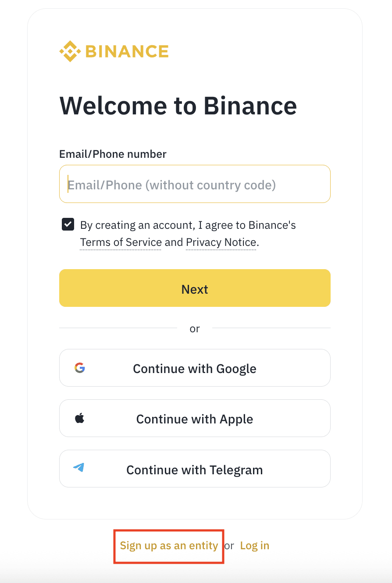This screenshot has width=392, height=583.
Task: Click the Welcome to Binance heading
Action: pyautogui.click(x=178, y=106)
